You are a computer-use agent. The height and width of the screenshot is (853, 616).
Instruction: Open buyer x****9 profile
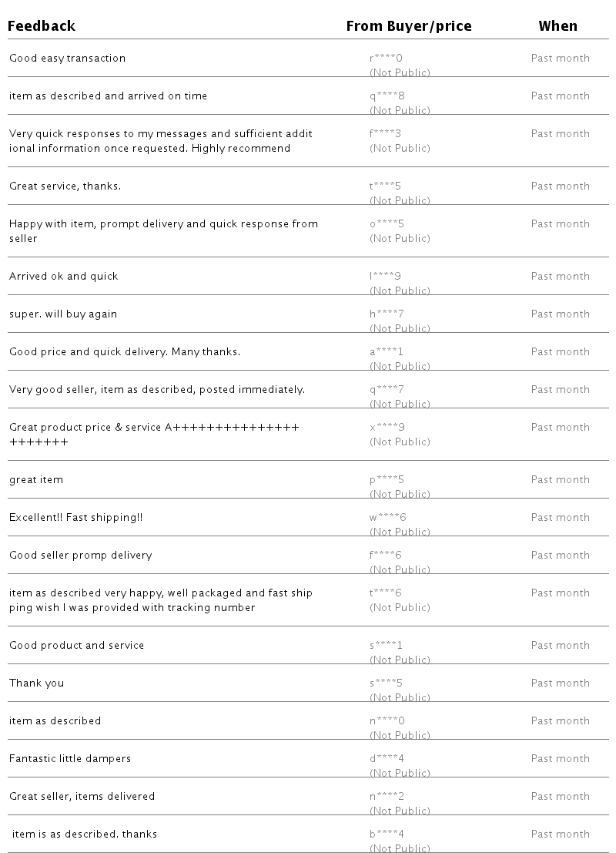point(387,428)
